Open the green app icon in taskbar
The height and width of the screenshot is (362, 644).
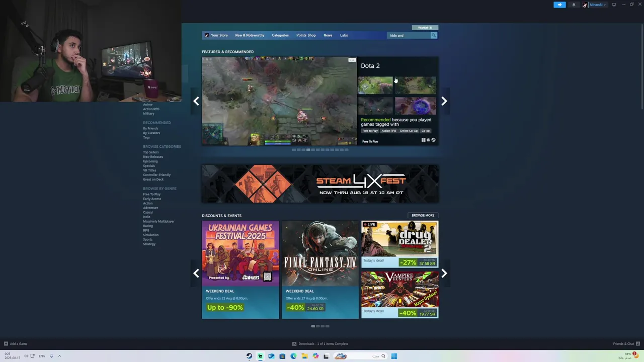tap(260, 356)
